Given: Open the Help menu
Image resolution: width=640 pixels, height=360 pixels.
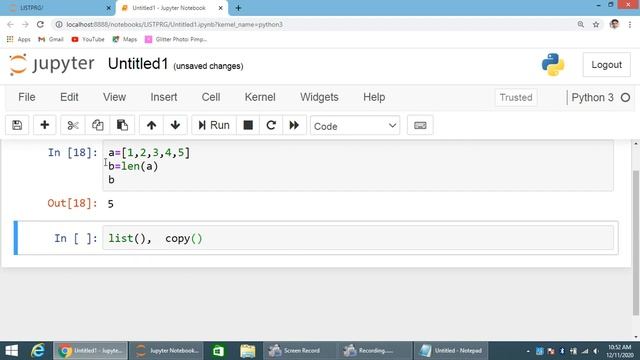Looking at the screenshot, I should pyautogui.click(x=374, y=97).
